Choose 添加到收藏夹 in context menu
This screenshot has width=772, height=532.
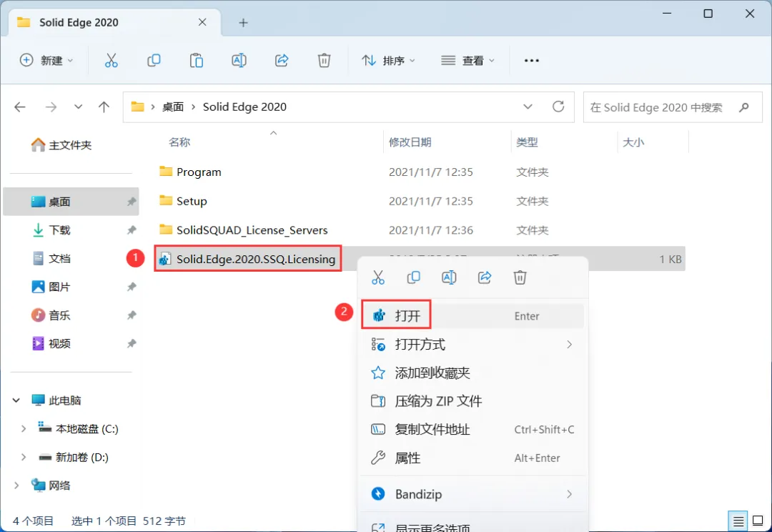pos(472,373)
